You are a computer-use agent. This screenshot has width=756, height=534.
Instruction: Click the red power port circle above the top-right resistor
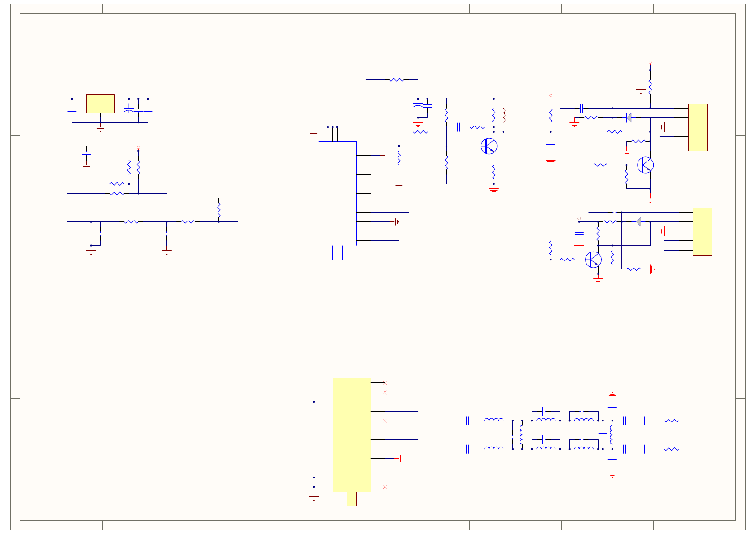650,62
